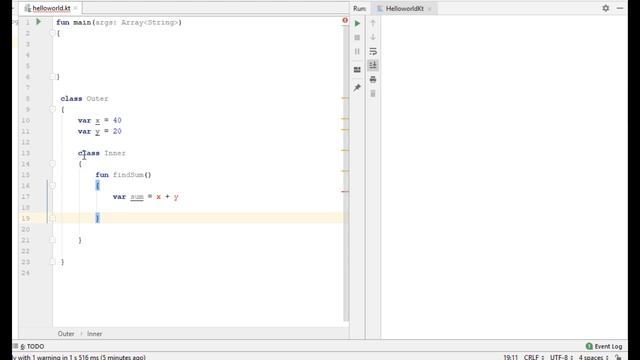The height and width of the screenshot is (360, 640).
Task: Click the error indicator atop editor
Action: [345, 20]
